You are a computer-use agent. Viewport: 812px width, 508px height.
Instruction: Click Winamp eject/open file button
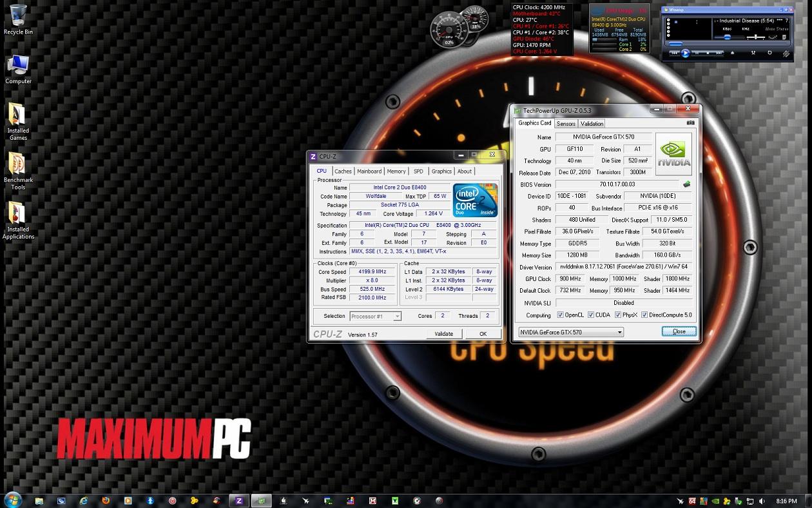pos(732,53)
